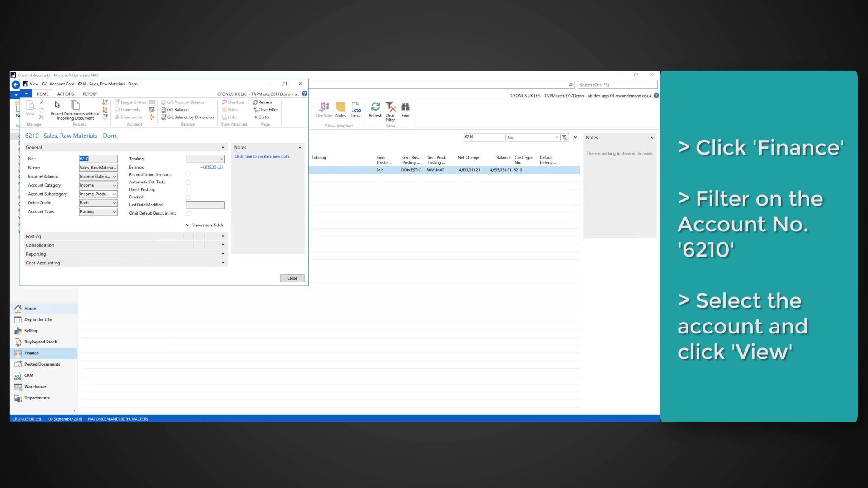Open the REPORT ribbon tab

89,94
